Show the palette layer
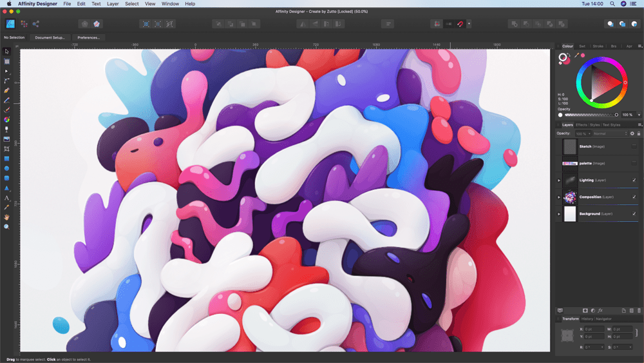 coord(634,163)
